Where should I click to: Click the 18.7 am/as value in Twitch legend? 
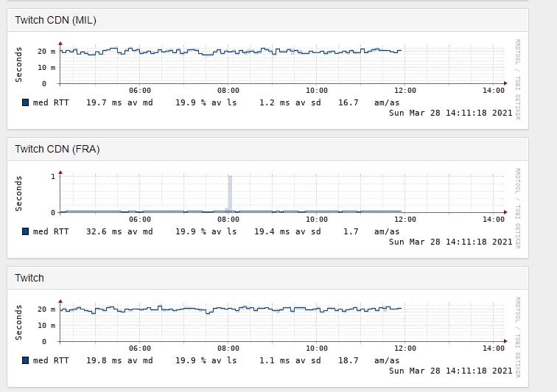[368, 361]
